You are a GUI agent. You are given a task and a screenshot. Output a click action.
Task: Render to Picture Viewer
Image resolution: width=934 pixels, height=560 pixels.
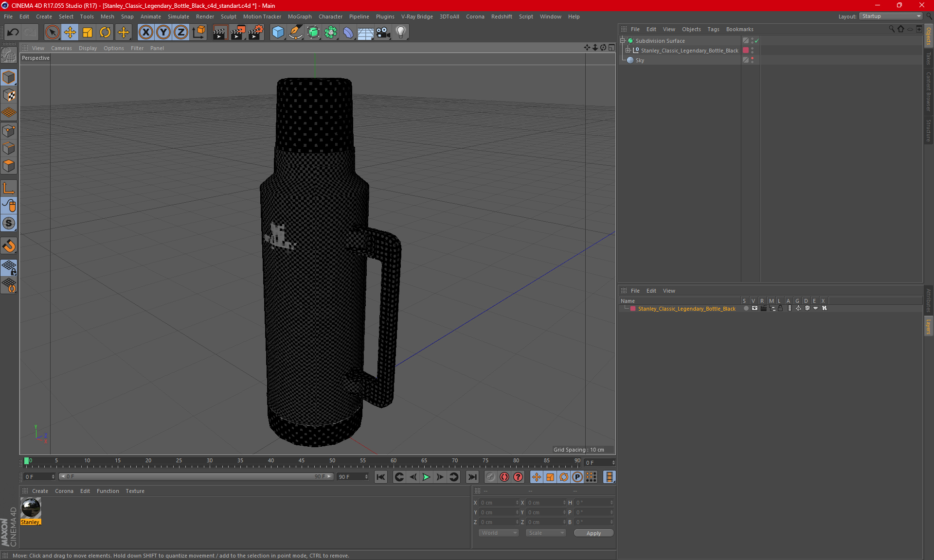click(x=237, y=33)
